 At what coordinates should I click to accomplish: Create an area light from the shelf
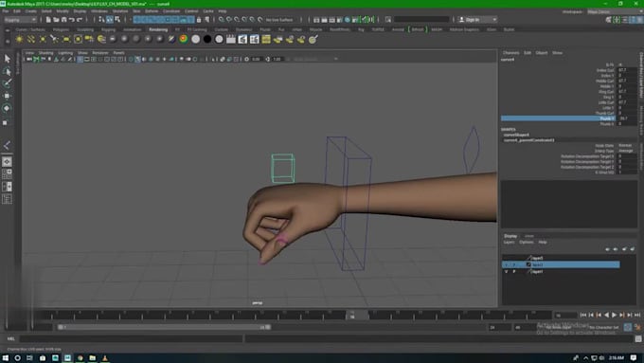pos(66,39)
